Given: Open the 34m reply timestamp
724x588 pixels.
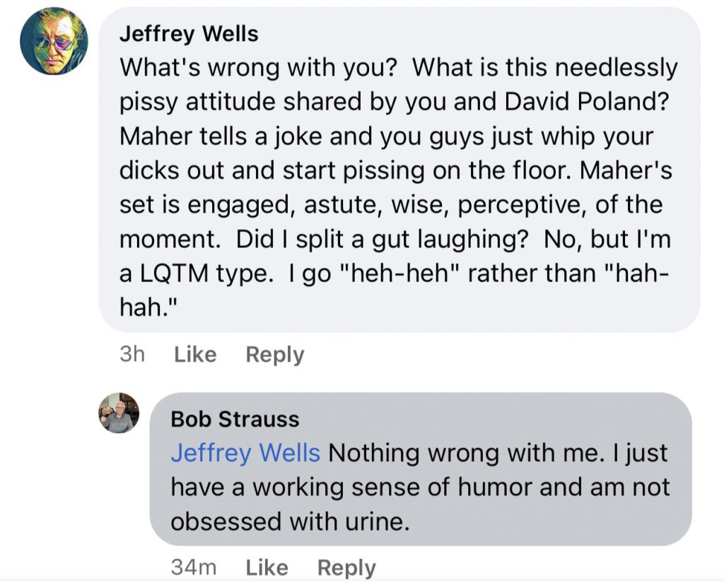Looking at the screenshot, I should 193,567.
